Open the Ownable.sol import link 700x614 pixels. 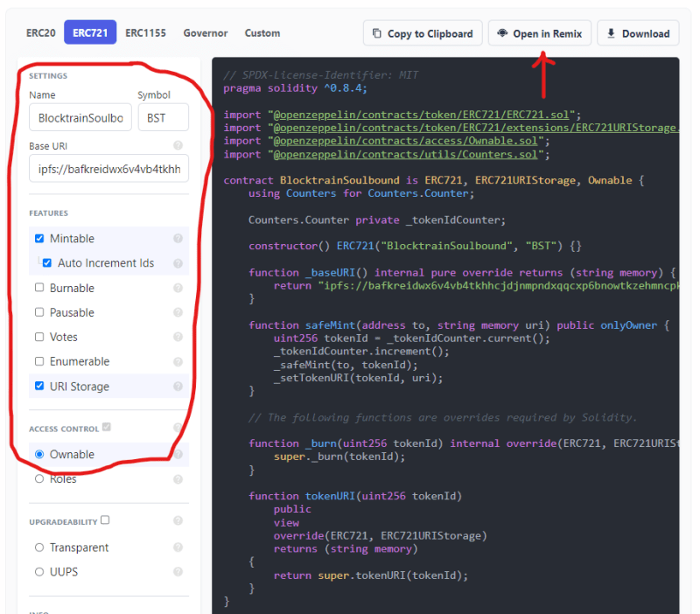pos(405,141)
